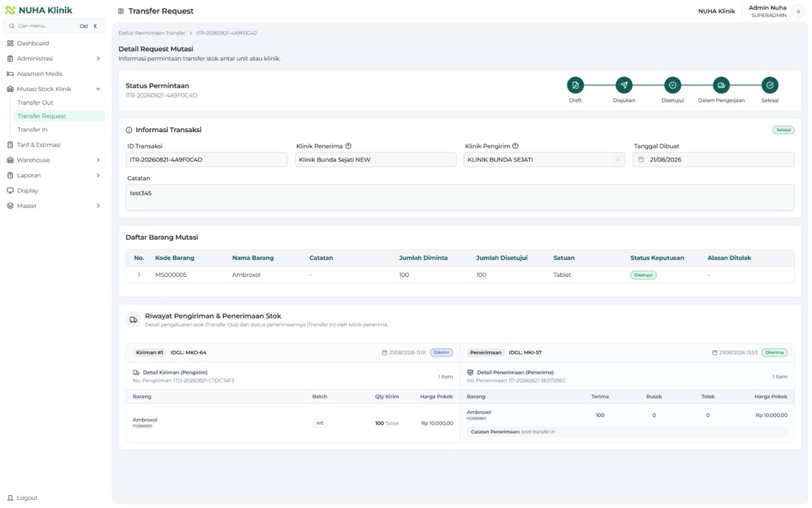Go to Asesmen Medis
The height and width of the screenshot is (508, 812).
[x=54, y=74]
